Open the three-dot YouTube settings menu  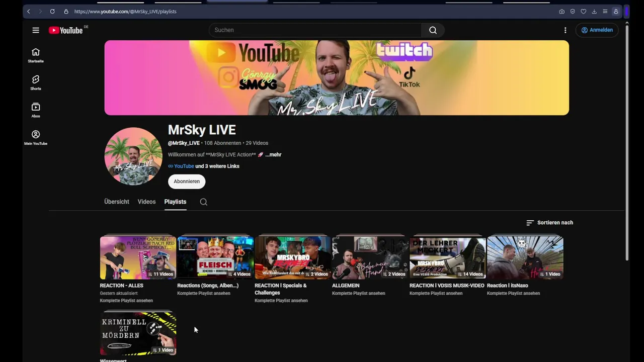[x=566, y=30]
